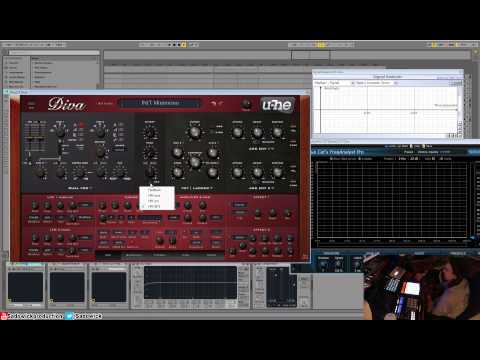This screenshot has height=360, width=480.
Task: Select the first Ableton device thumbnail in the device chain
Action: pyautogui.click(x=26, y=287)
